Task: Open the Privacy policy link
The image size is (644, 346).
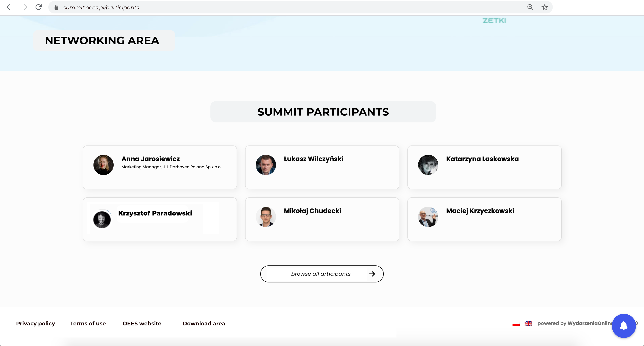Action: point(36,323)
